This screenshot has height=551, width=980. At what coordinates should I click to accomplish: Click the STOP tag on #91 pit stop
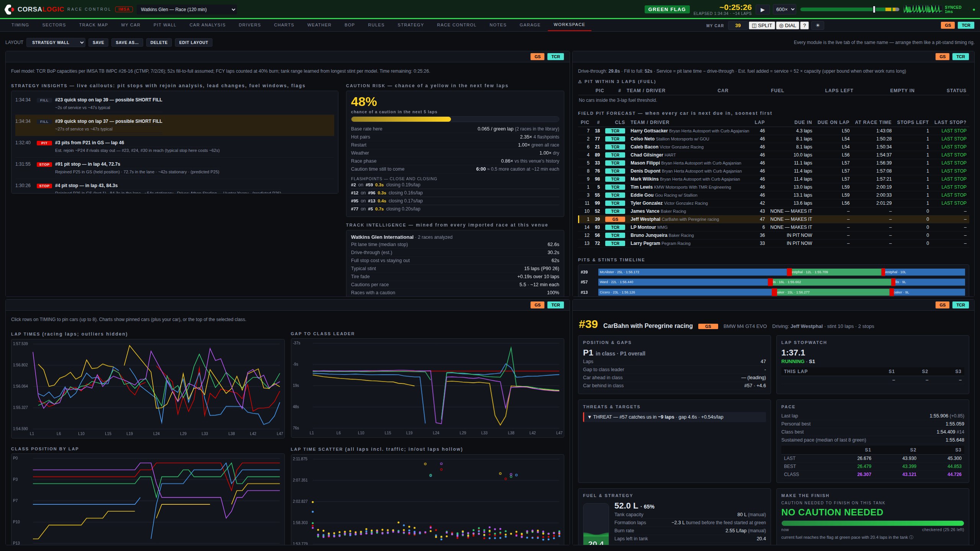[x=44, y=165]
